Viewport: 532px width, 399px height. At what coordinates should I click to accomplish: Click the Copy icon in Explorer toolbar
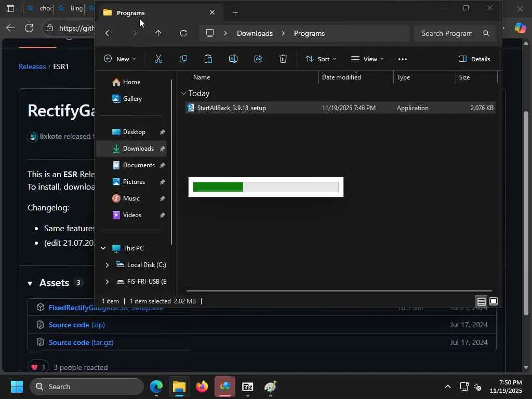click(183, 59)
